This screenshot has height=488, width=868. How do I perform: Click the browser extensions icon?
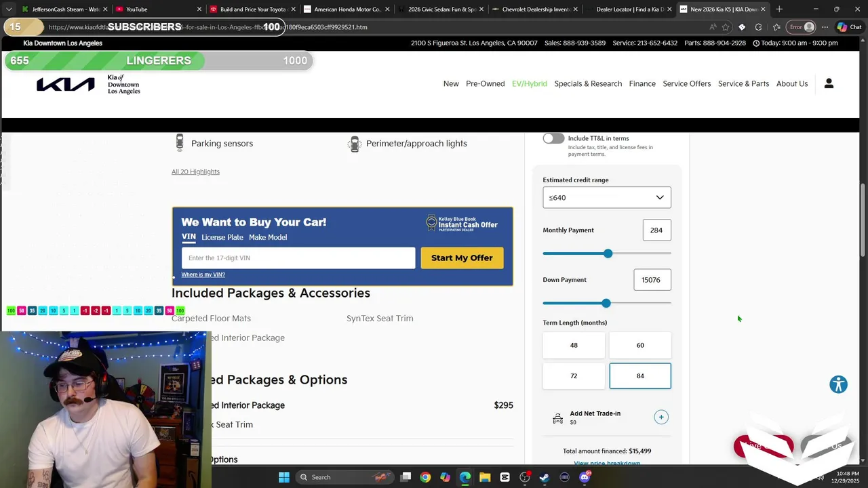click(758, 27)
